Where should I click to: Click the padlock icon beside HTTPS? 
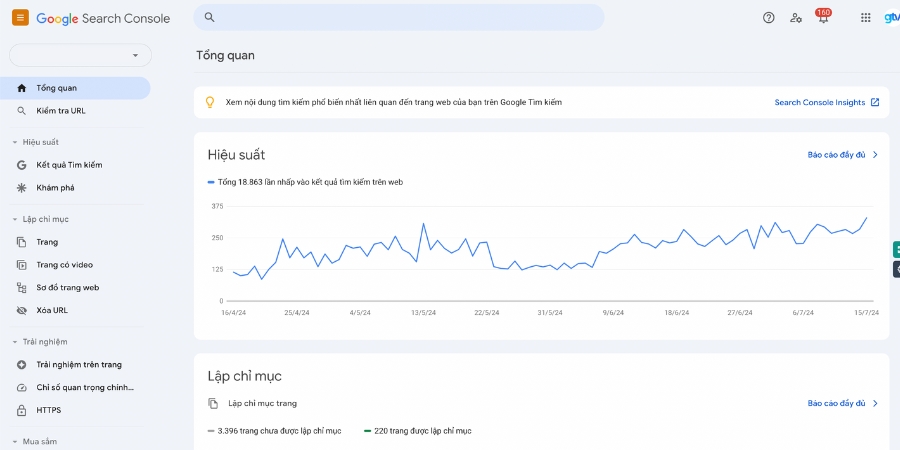coord(22,410)
